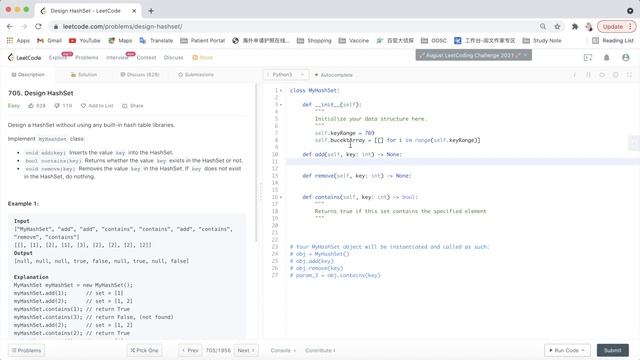
Task: Collapse the contains function at line 16
Action: click(x=281, y=197)
